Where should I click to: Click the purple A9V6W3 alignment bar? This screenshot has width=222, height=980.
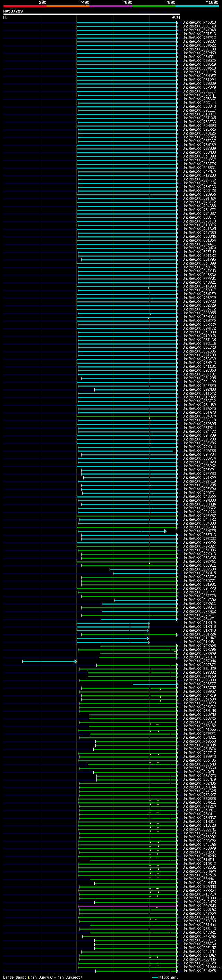128,906
